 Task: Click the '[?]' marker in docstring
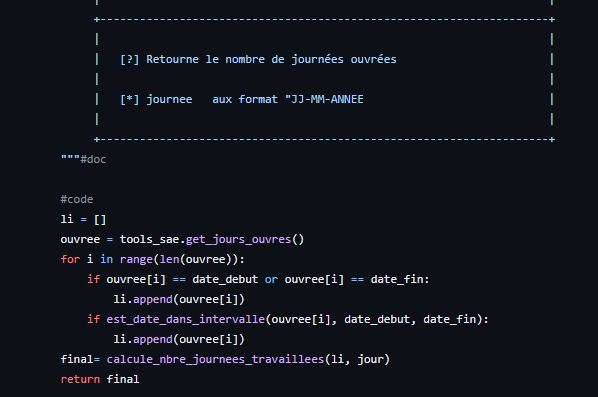coord(130,59)
